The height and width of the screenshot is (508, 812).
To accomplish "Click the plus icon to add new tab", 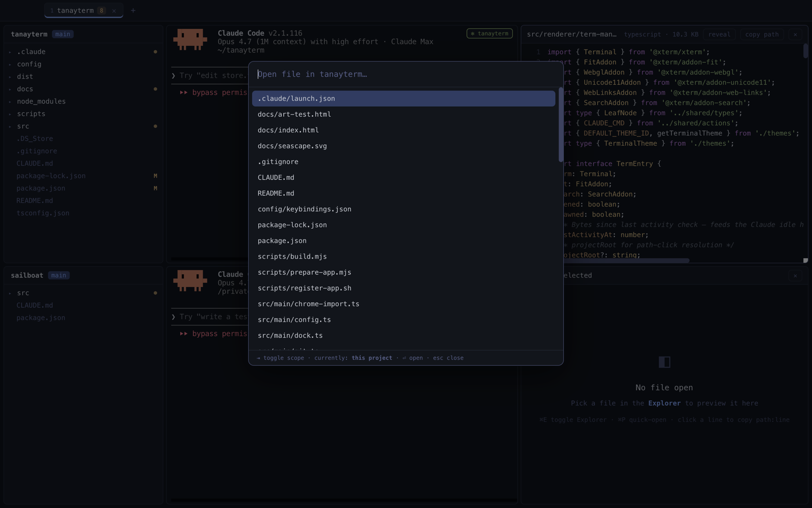I will [133, 11].
